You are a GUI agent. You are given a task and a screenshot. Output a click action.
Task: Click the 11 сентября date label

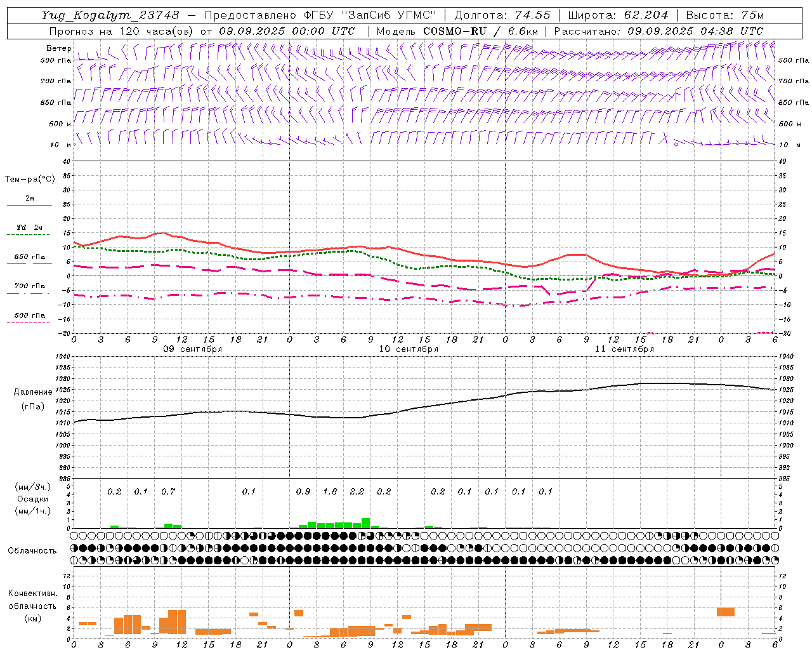pyautogui.click(x=624, y=349)
